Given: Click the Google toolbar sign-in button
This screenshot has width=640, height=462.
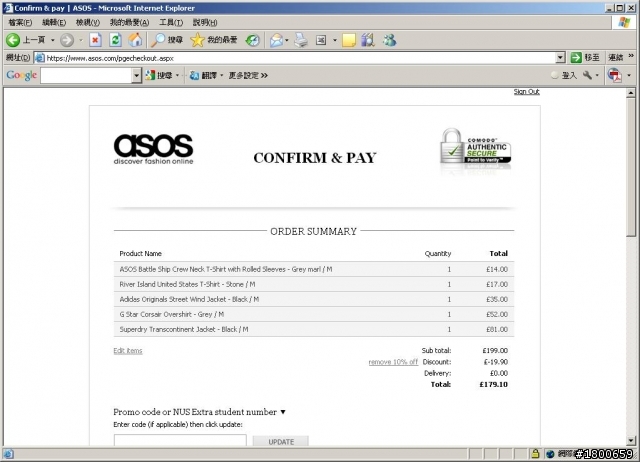Looking at the screenshot, I should tap(564, 75).
